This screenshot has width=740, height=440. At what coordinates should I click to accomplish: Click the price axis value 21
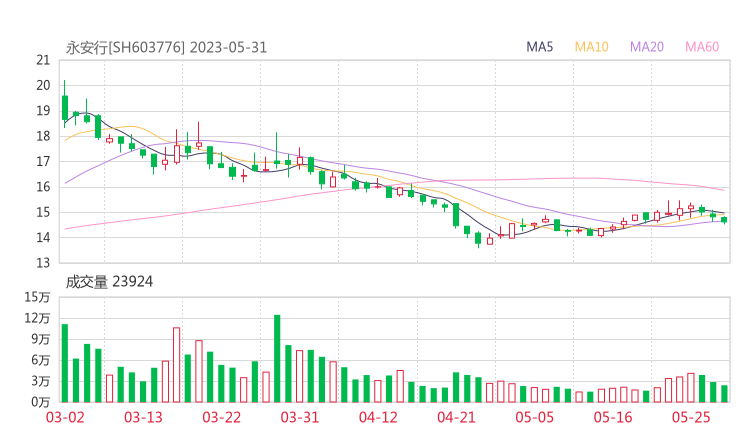click(43, 60)
